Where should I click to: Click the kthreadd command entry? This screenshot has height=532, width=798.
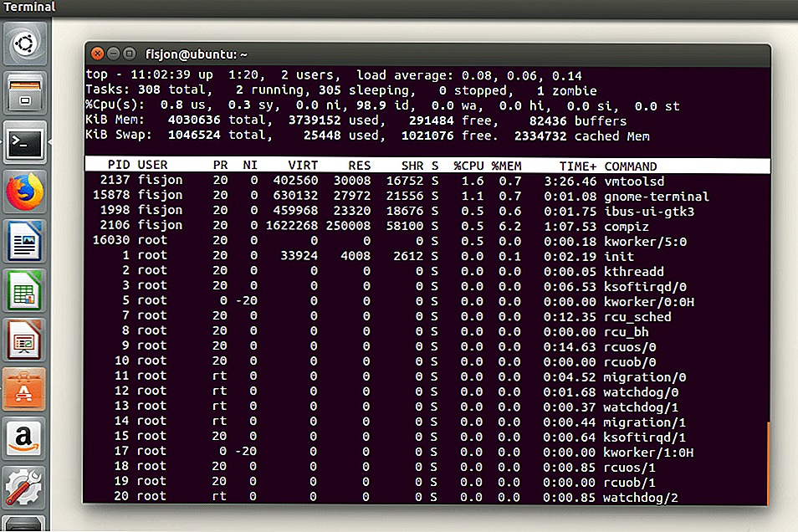tap(633, 272)
